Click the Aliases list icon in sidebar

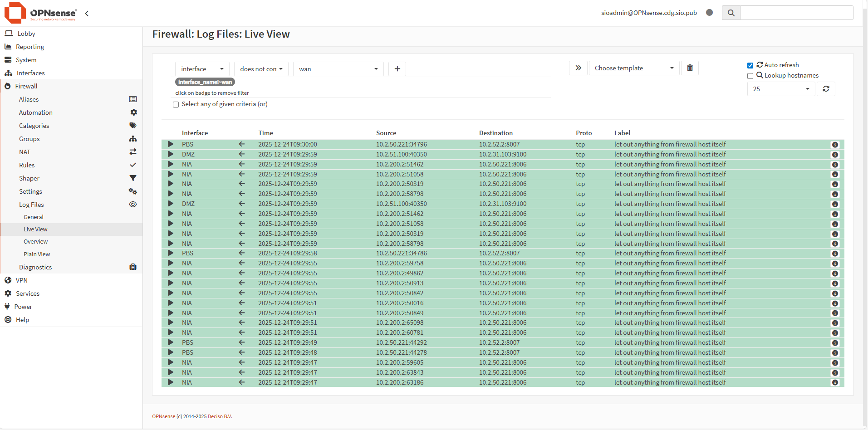(133, 99)
